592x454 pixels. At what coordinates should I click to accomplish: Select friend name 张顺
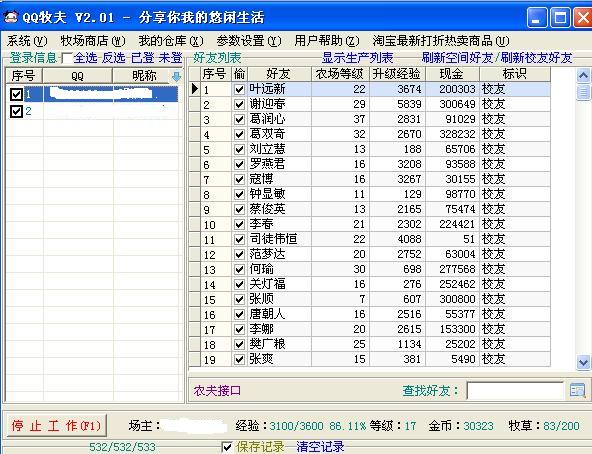pyautogui.click(x=261, y=299)
